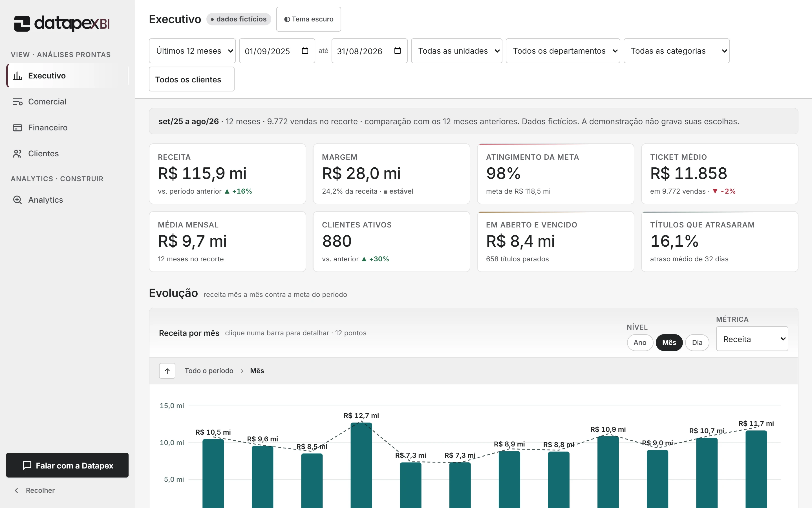Click the Recolher chevron icon
The height and width of the screenshot is (508, 812).
tap(16, 491)
